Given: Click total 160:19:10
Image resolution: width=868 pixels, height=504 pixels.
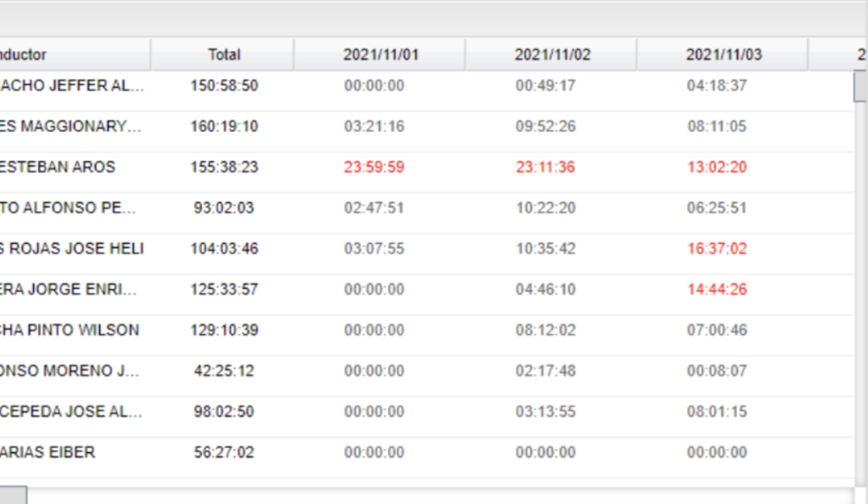Looking at the screenshot, I should (224, 127).
